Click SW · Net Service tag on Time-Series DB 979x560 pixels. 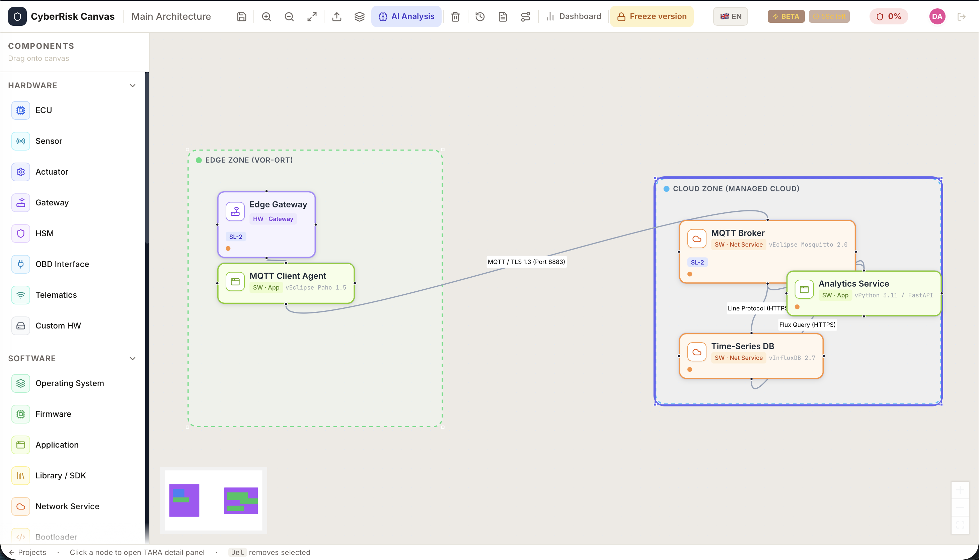pos(739,358)
